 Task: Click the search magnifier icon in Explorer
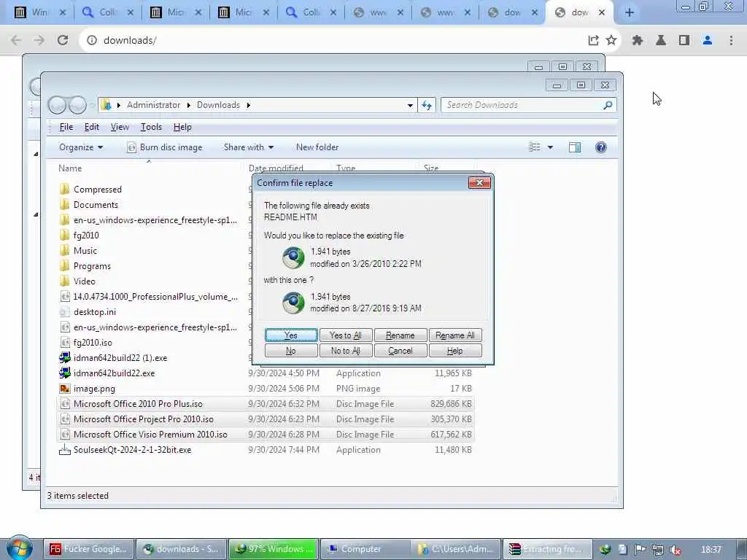tap(608, 105)
